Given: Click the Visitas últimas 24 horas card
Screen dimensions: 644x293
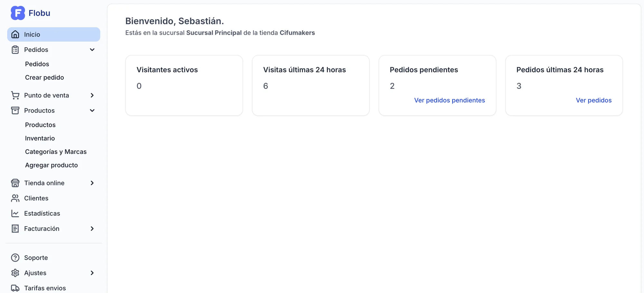Looking at the screenshot, I should click(x=310, y=85).
